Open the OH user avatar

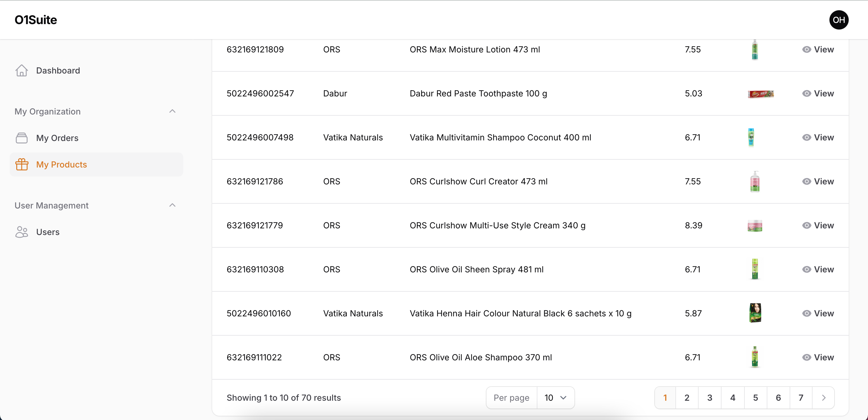pyautogui.click(x=839, y=20)
